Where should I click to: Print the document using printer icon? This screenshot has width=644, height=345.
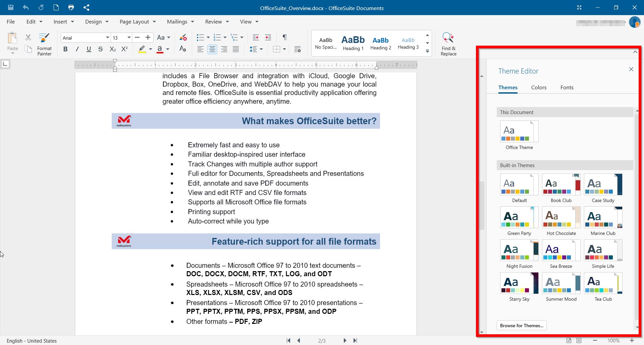tap(71, 7)
